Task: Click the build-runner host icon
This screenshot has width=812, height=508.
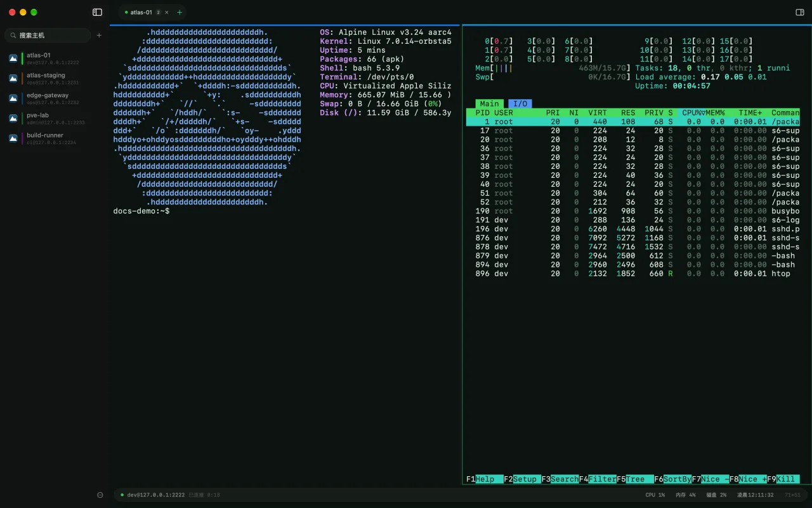Action: point(13,138)
